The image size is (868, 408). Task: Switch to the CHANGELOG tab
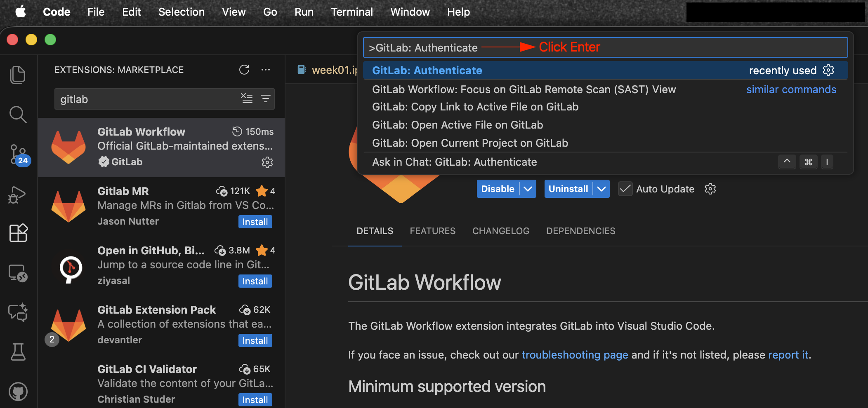click(x=500, y=231)
